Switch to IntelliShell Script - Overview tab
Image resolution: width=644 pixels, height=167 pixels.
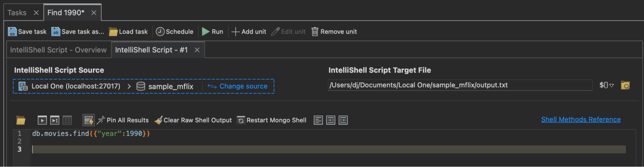(x=58, y=50)
